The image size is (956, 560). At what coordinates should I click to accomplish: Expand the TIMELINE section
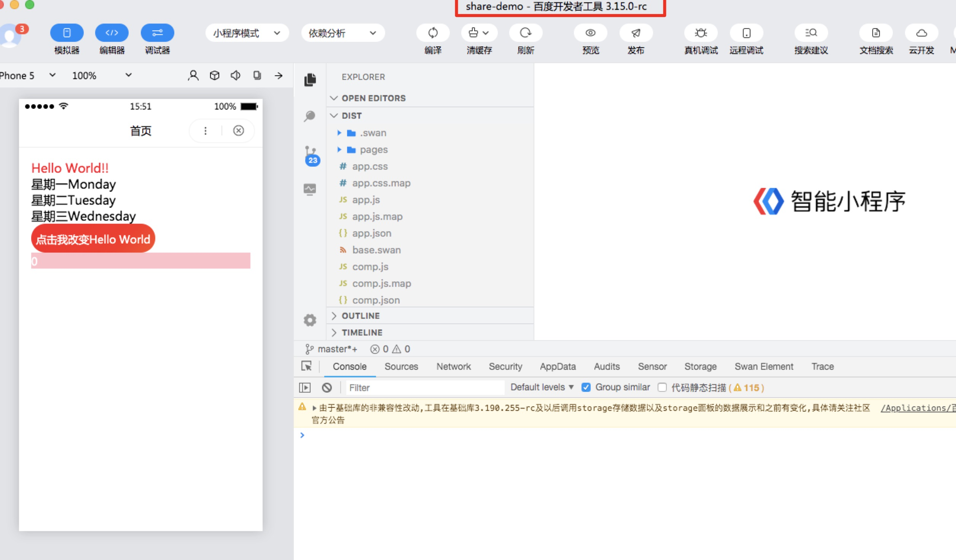tap(430, 332)
